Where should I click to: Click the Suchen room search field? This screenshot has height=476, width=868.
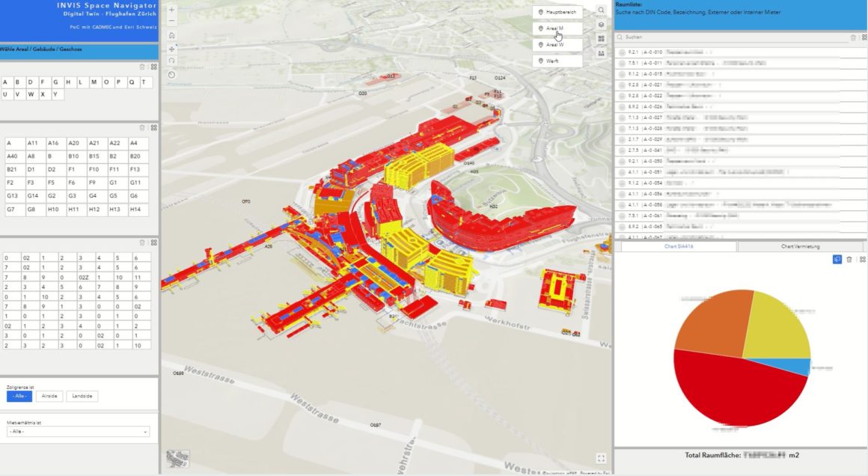(730, 37)
